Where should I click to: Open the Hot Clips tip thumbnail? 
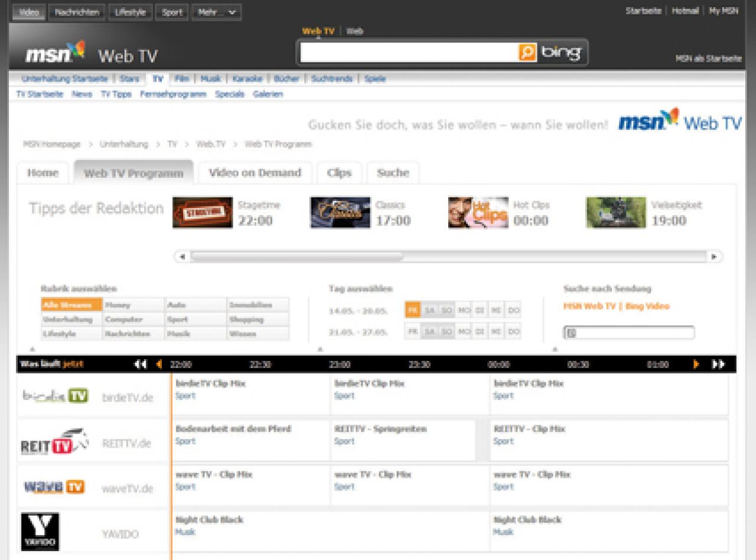click(x=478, y=213)
